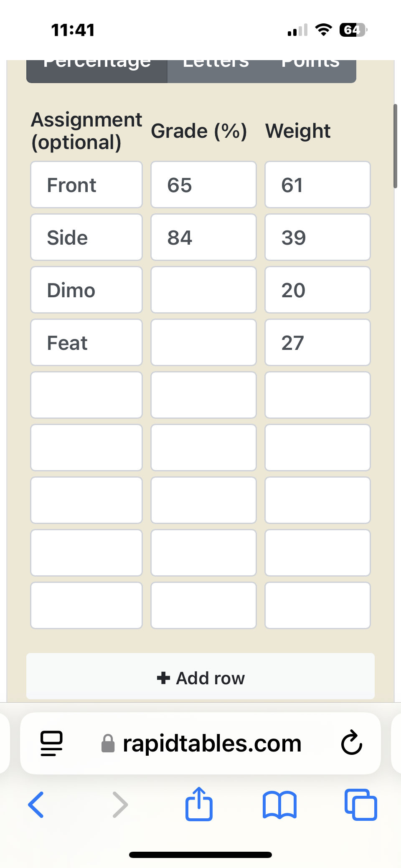Open the page menu reader icon
The width and height of the screenshot is (401, 868).
(51, 744)
